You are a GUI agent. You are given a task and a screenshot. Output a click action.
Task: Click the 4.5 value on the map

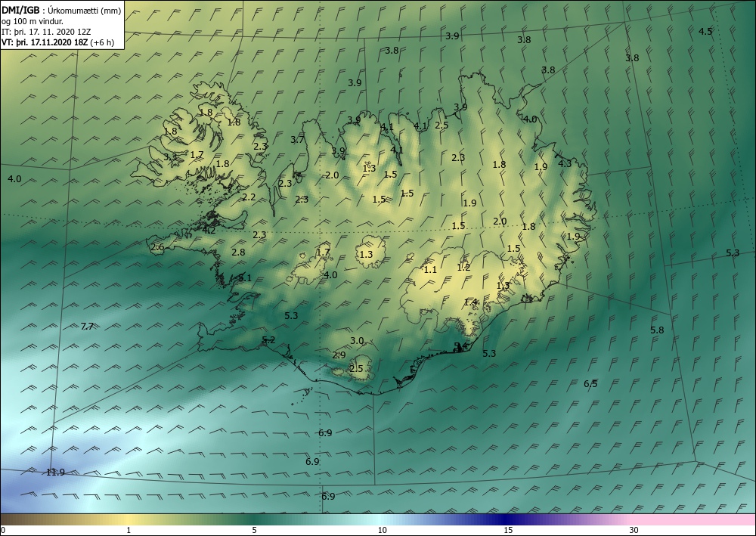click(x=705, y=31)
